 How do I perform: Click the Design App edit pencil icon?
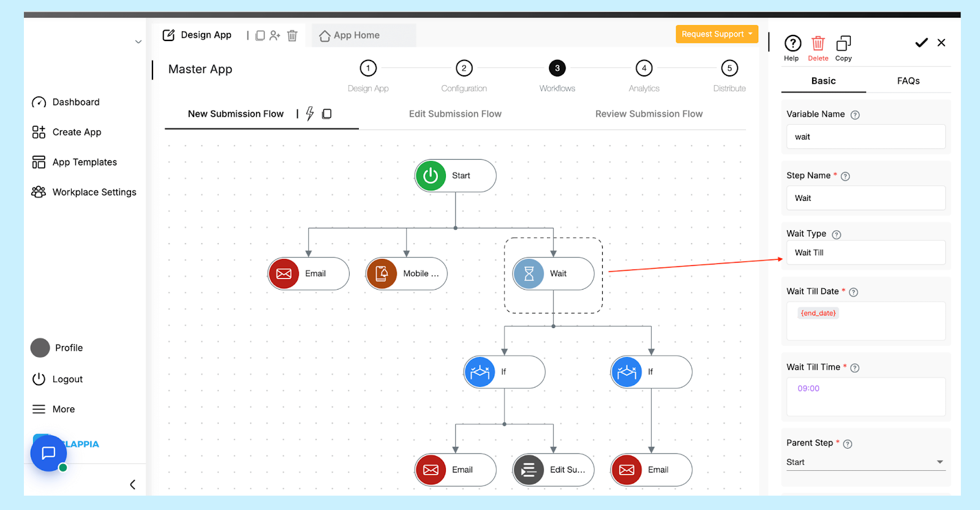coord(168,35)
